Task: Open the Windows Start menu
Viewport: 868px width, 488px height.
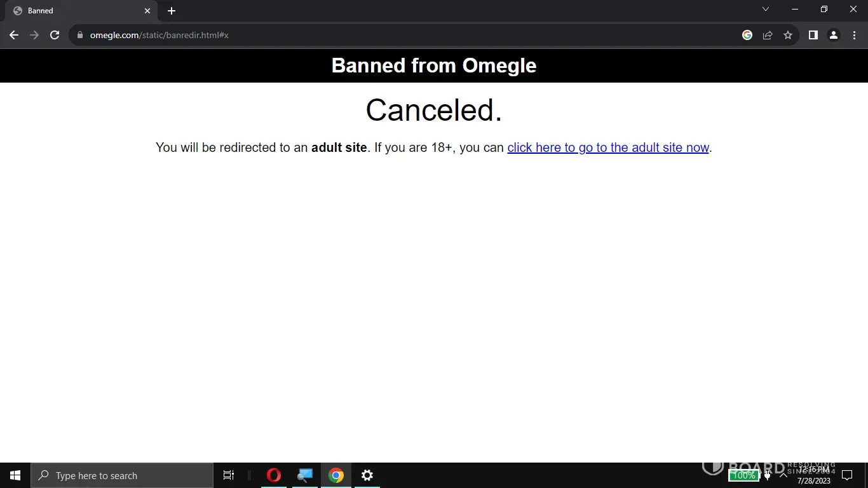Action: pos(15,475)
